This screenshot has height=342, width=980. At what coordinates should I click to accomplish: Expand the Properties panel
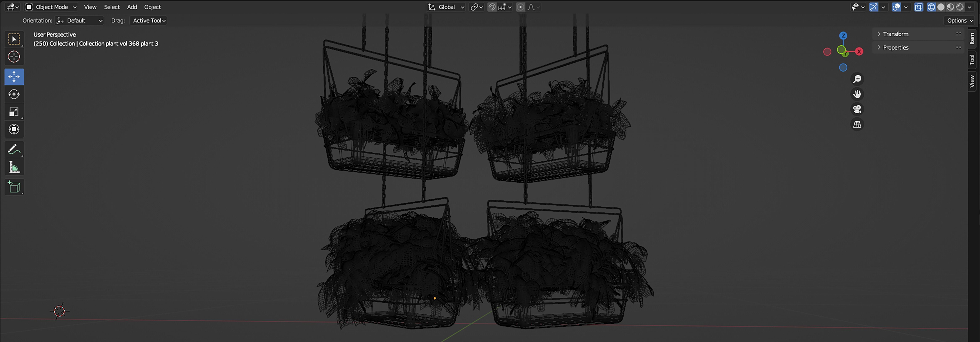918,48
